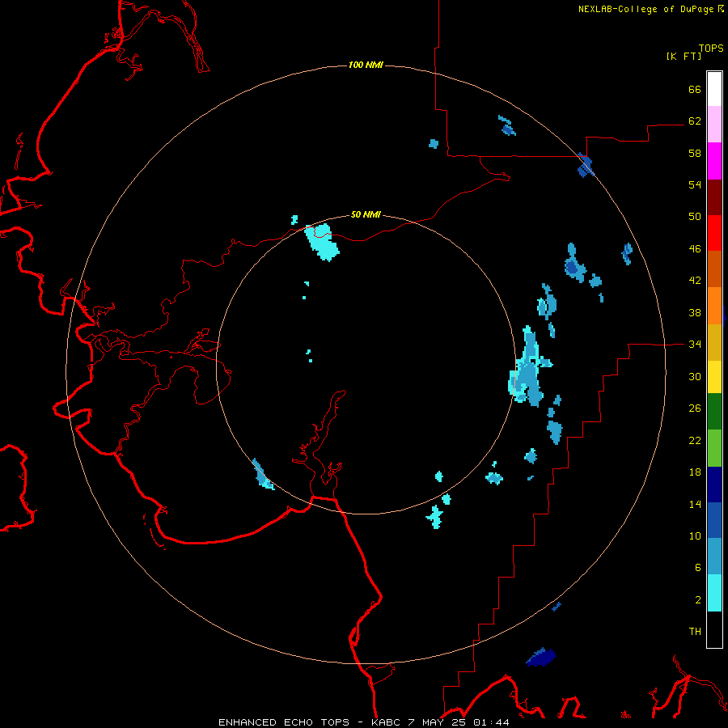
Task: Click the legend value 10
Action: (695, 535)
